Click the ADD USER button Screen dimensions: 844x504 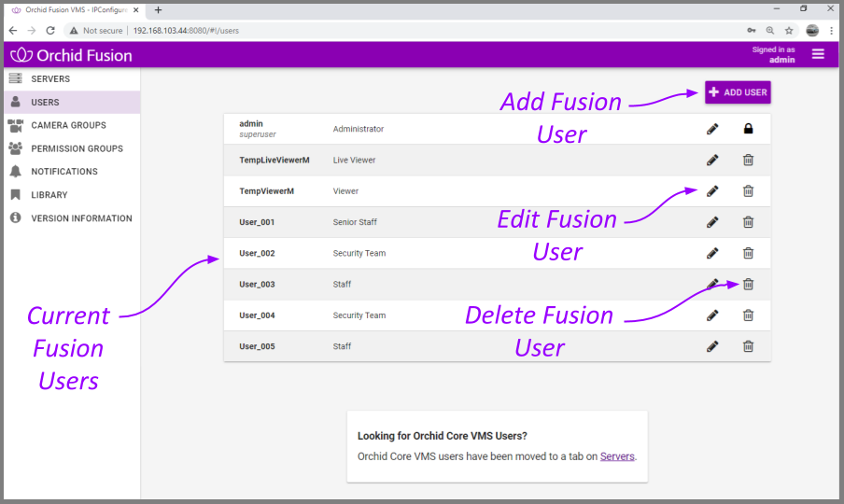pyautogui.click(x=738, y=92)
